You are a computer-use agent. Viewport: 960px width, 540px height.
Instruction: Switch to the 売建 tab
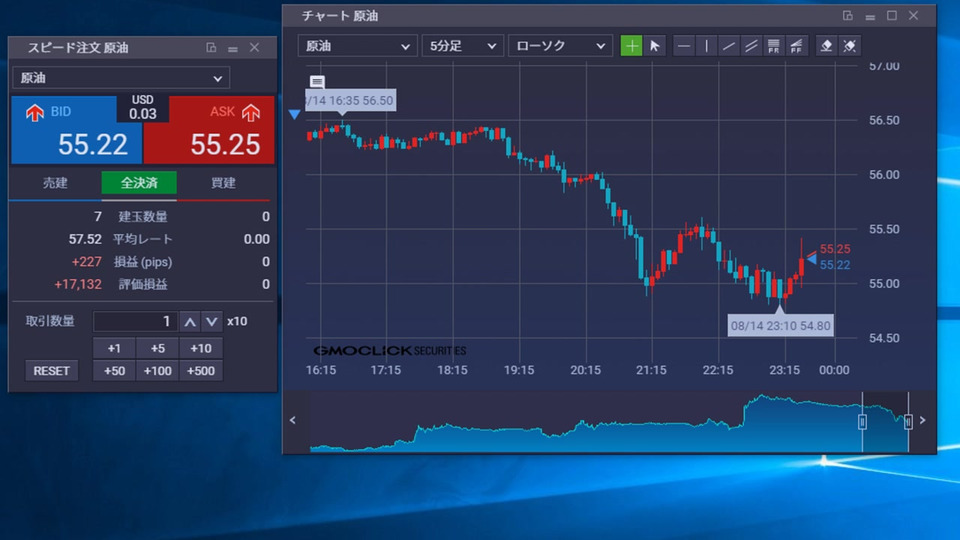[x=55, y=183]
